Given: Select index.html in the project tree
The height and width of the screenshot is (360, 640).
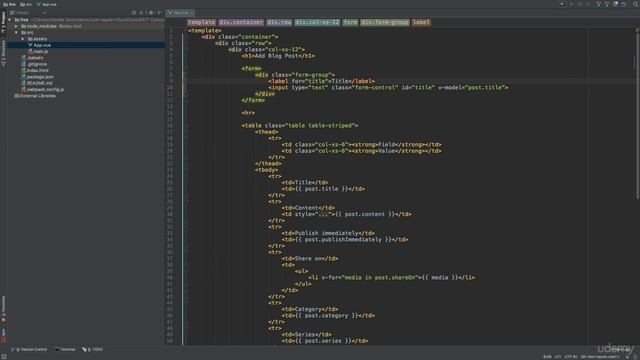Looking at the screenshot, I should [x=38, y=71].
